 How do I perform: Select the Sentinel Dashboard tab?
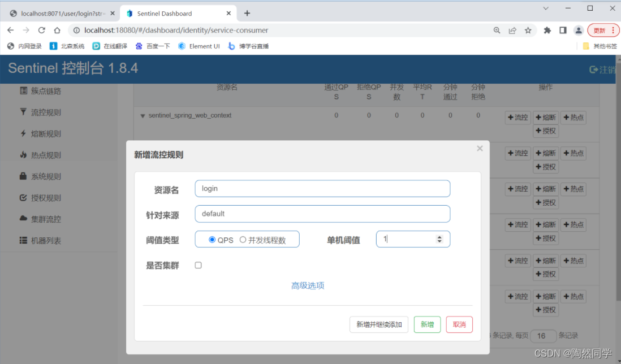pyautogui.click(x=178, y=14)
